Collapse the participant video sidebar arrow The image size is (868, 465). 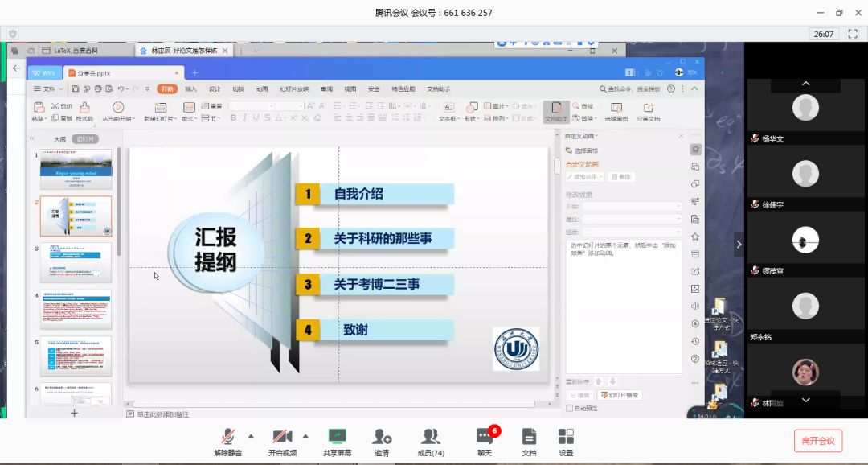[739, 244]
